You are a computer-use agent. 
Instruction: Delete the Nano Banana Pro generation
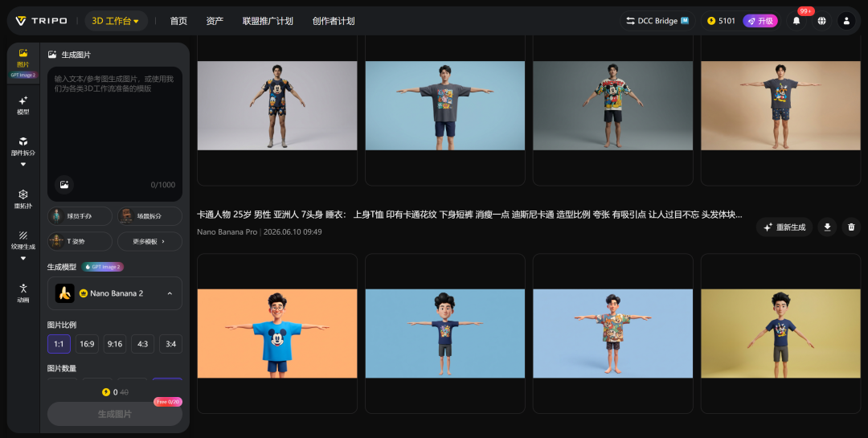pos(851,227)
